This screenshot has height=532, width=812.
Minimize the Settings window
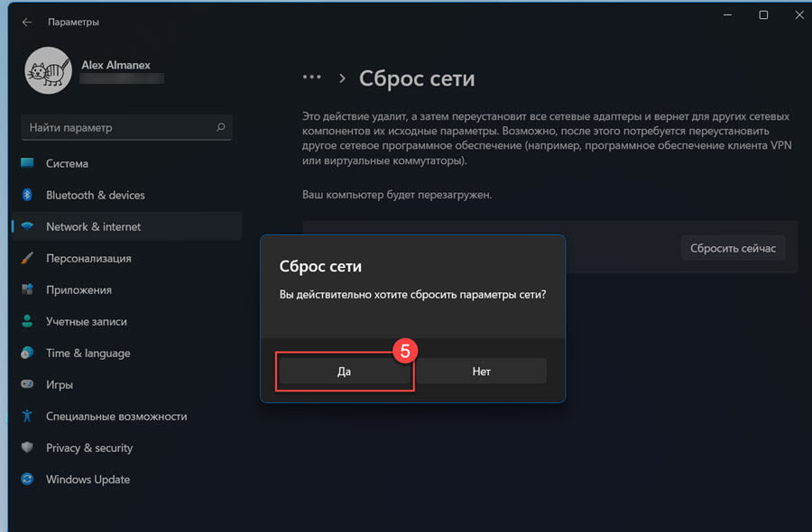727,15
